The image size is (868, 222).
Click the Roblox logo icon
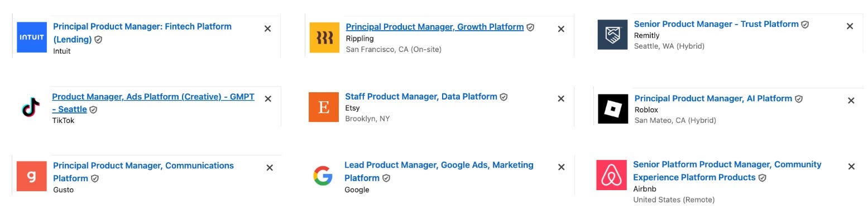point(613,108)
